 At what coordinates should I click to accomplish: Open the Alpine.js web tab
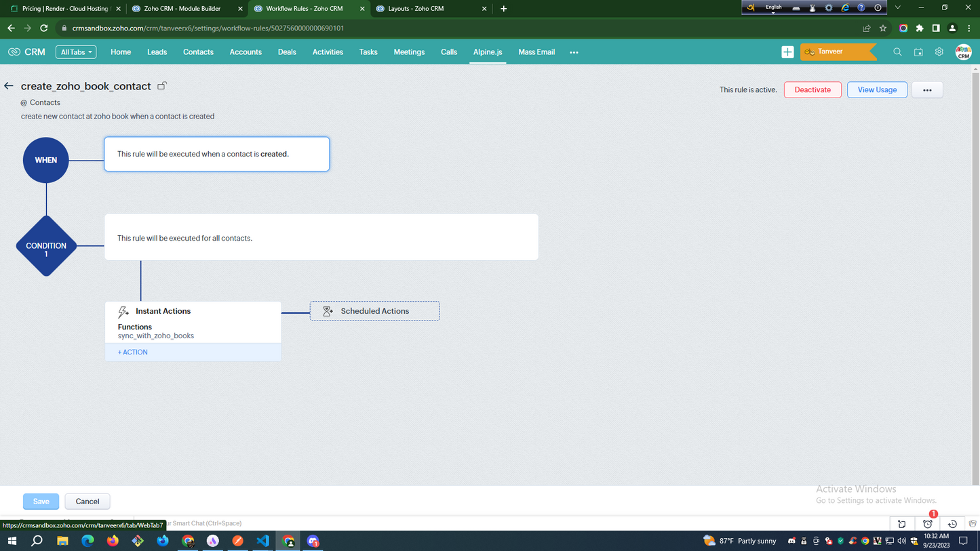(x=488, y=52)
